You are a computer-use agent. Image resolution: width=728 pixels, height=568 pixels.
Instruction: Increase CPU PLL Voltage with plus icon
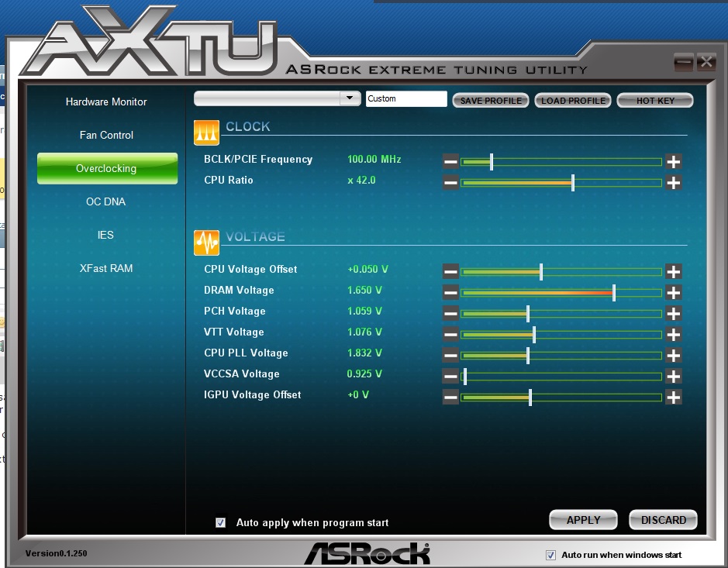673,356
